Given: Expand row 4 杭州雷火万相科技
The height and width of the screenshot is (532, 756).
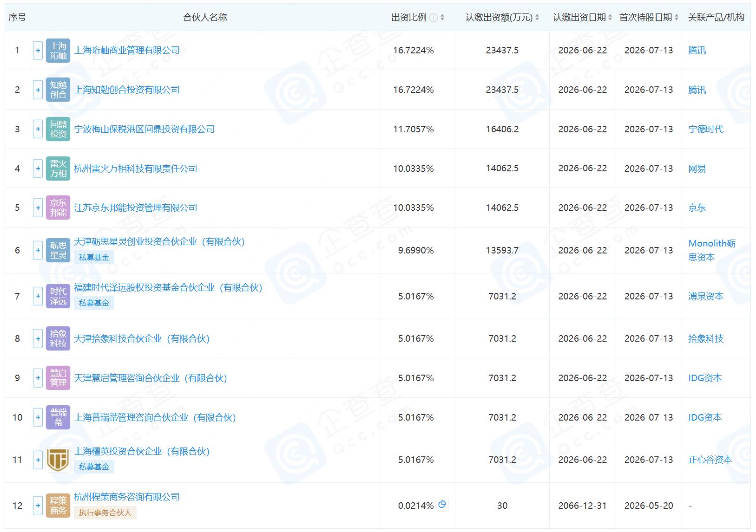Looking at the screenshot, I should click(38, 169).
